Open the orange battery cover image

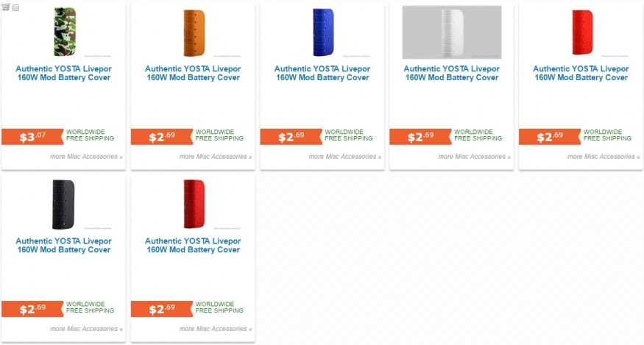[194, 33]
